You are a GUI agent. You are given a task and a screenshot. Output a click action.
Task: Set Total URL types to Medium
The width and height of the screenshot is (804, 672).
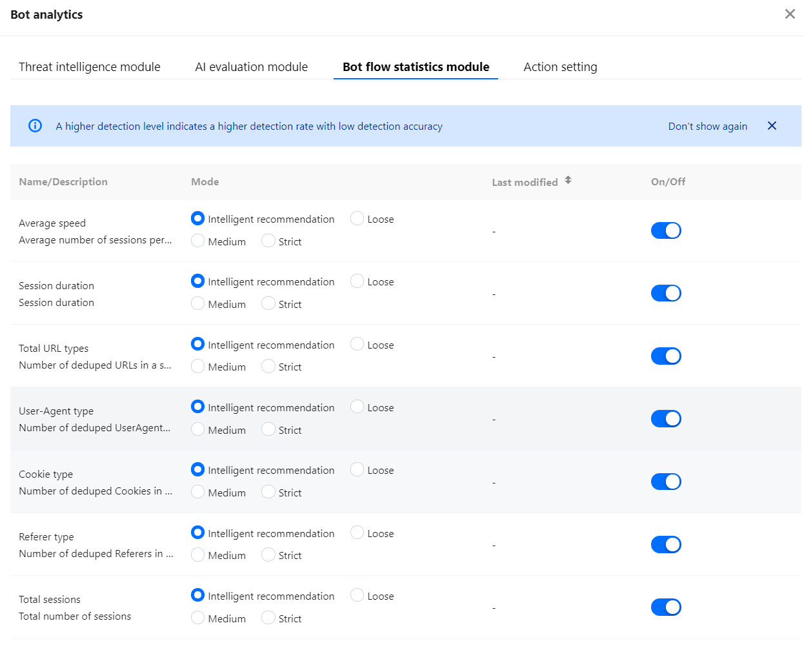(198, 366)
